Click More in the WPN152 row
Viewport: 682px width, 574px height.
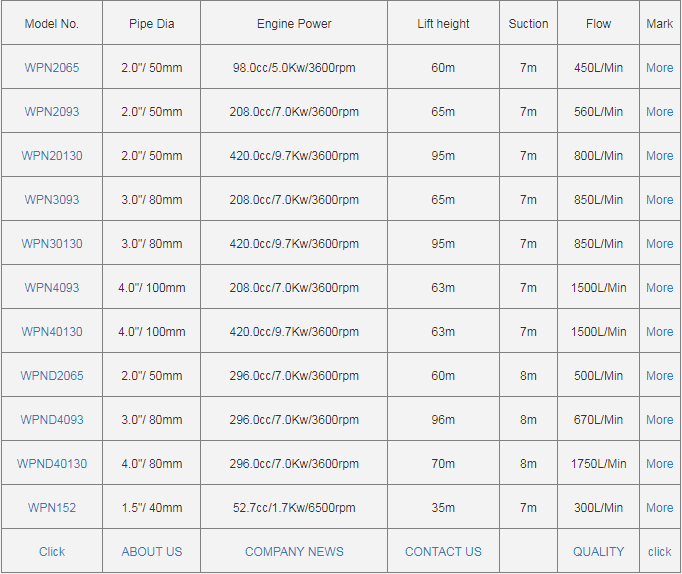(659, 508)
